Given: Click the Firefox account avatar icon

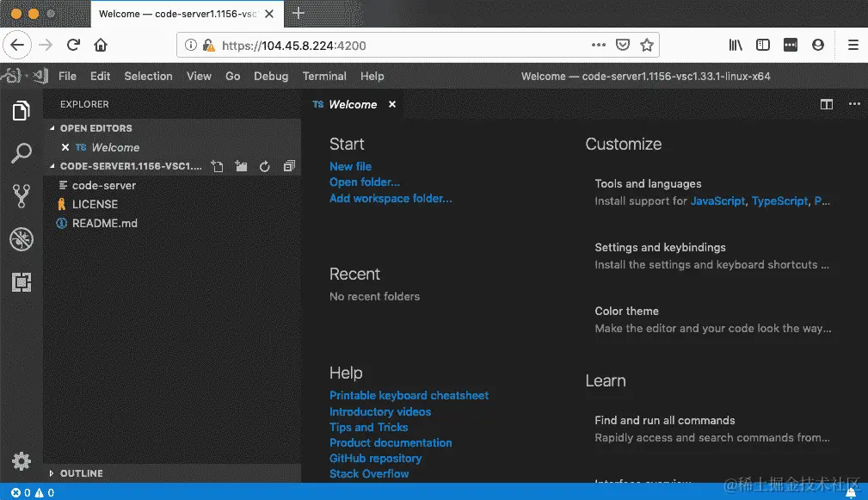Looking at the screenshot, I should coord(817,45).
